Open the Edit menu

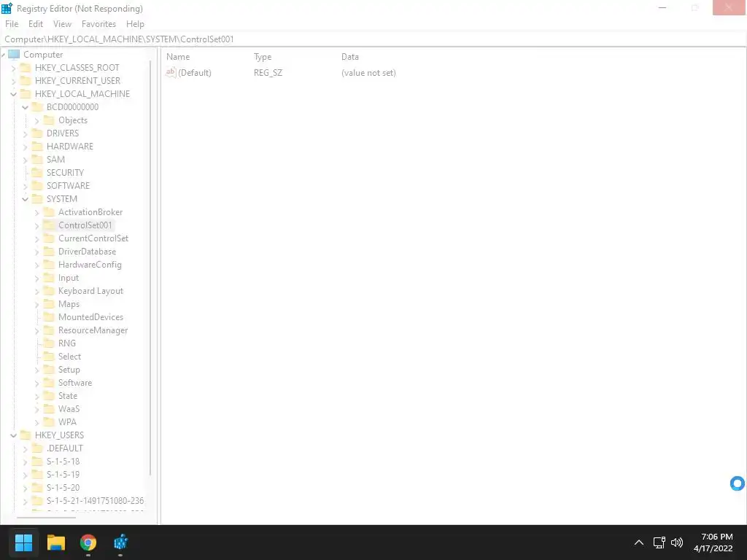pos(35,24)
